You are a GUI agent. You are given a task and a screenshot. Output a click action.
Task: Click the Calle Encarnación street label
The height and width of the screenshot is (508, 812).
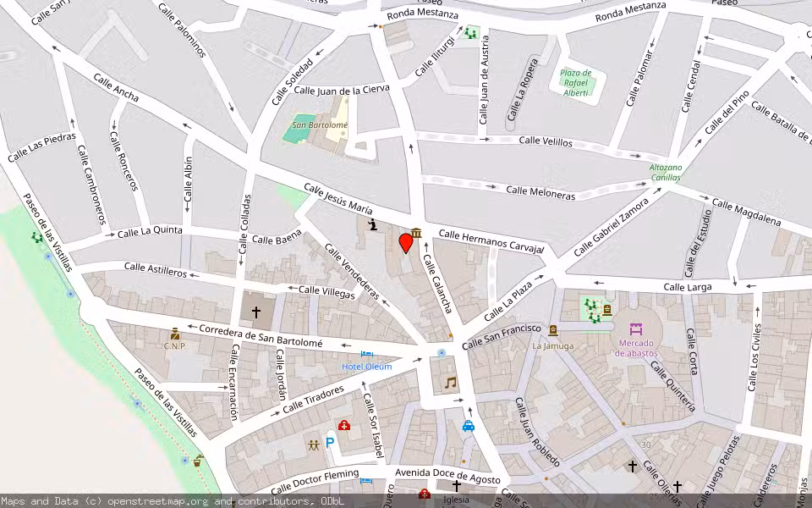[x=234, y=382]
